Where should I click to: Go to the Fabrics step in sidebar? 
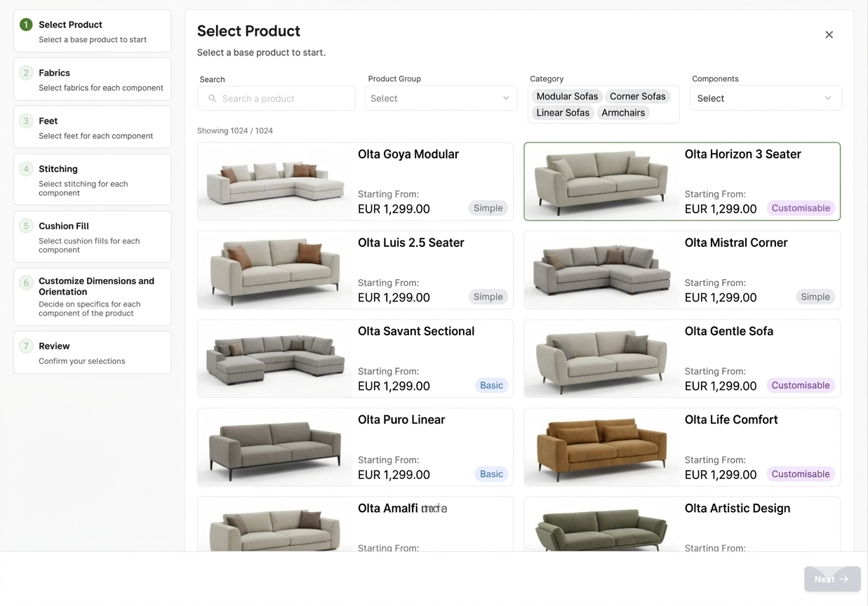tap(92, 79)
